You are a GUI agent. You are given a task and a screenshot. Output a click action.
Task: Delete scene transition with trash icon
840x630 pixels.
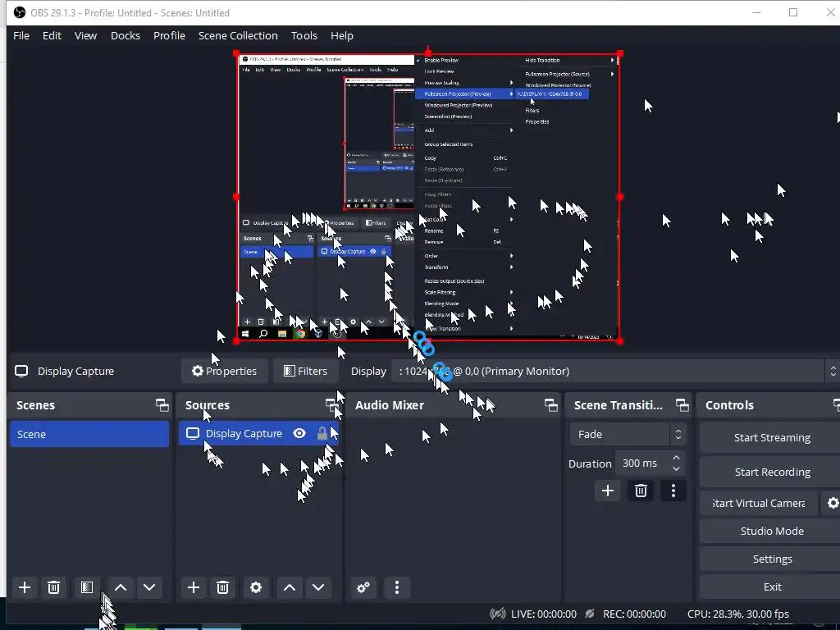point(641,491)
